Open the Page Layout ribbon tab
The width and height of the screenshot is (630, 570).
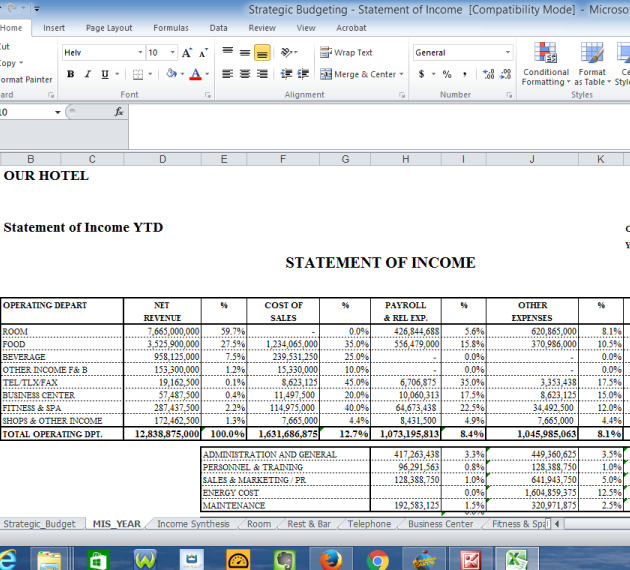point(109,28)
